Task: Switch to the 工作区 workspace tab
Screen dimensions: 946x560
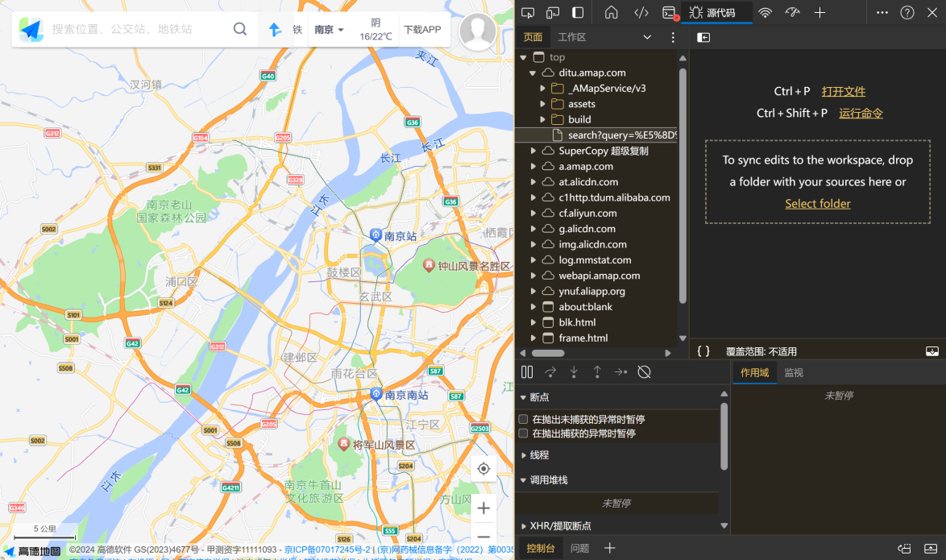Action: [572, 37]
